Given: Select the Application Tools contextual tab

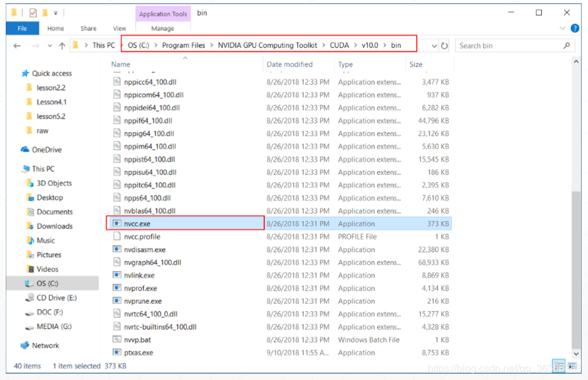Looking at the screenshot, I should pyautogui.click(x=163, y=14).
